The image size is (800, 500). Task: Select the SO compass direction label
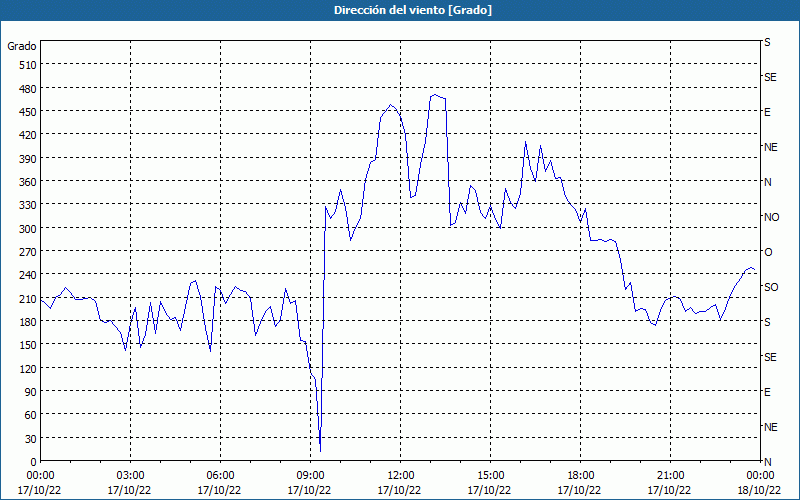771,287
